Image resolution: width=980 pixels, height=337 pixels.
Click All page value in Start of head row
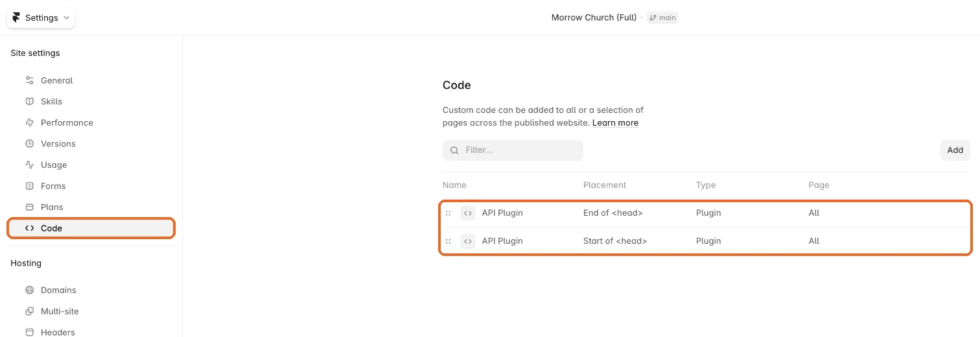814,241
